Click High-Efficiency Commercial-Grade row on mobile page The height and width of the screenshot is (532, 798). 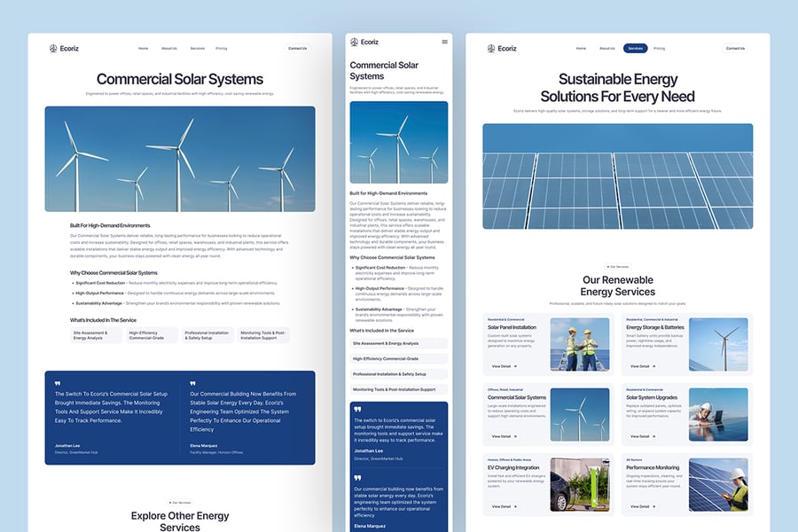(x=398, y=359)
